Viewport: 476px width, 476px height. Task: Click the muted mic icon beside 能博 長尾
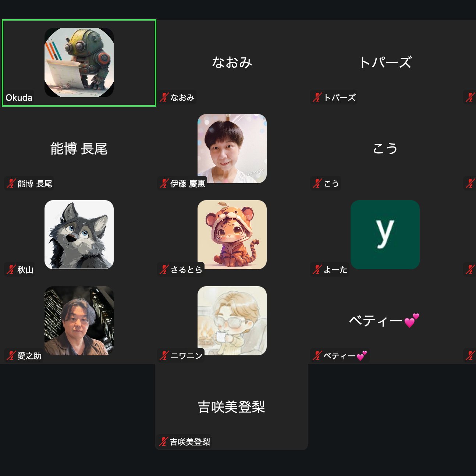[x=11, y=184]
